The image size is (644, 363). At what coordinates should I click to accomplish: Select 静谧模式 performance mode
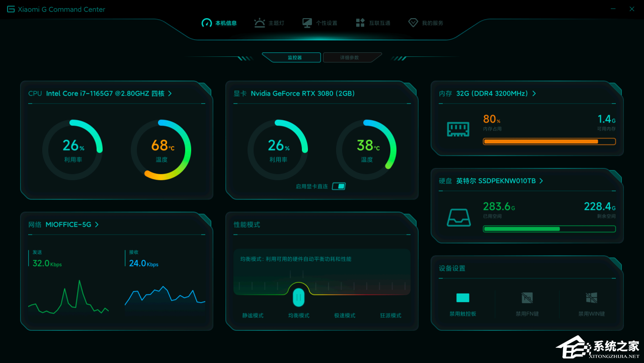click(x=253, y=316)
